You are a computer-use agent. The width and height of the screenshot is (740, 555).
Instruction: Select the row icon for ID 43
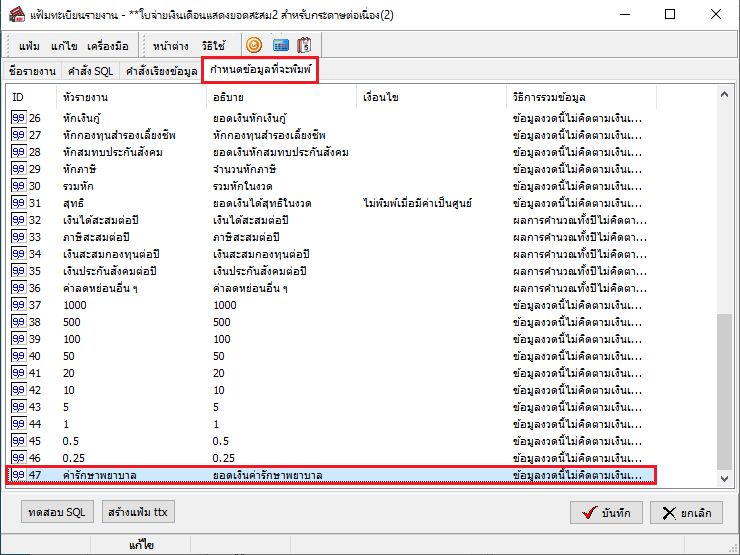click(x=18, y=406)
